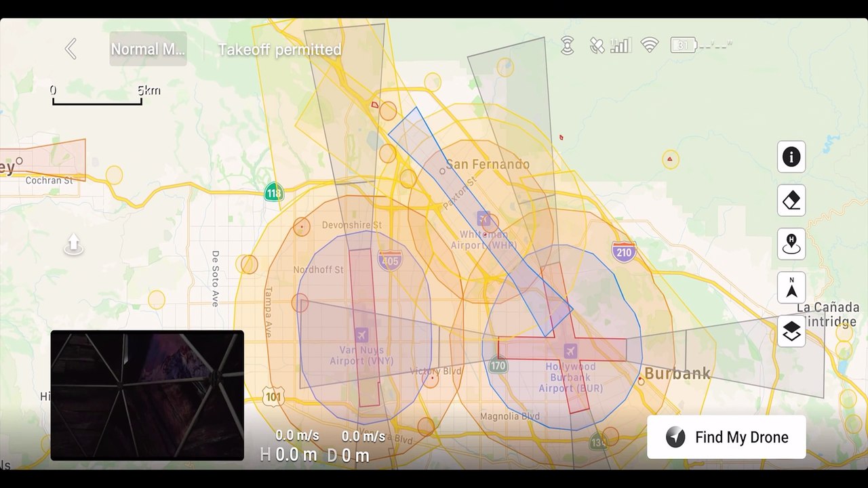Tap the height H 0.0 m readout

(x=289, y=455)
